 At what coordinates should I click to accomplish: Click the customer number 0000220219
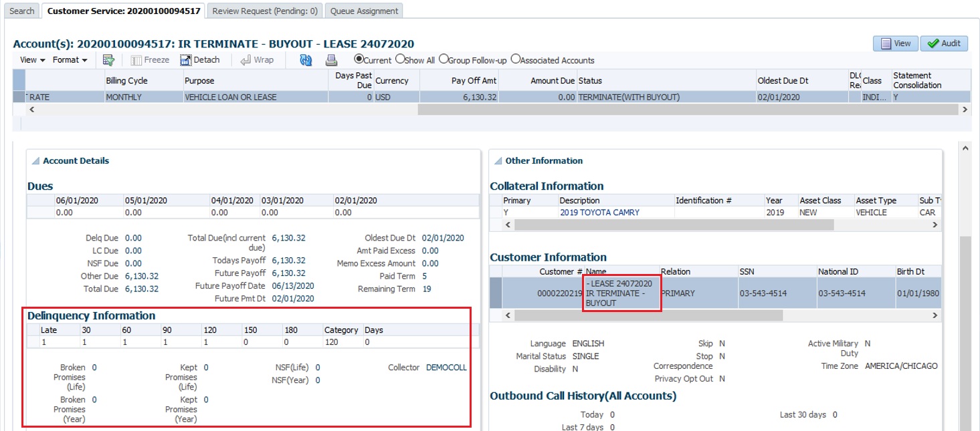pos(560,293)
